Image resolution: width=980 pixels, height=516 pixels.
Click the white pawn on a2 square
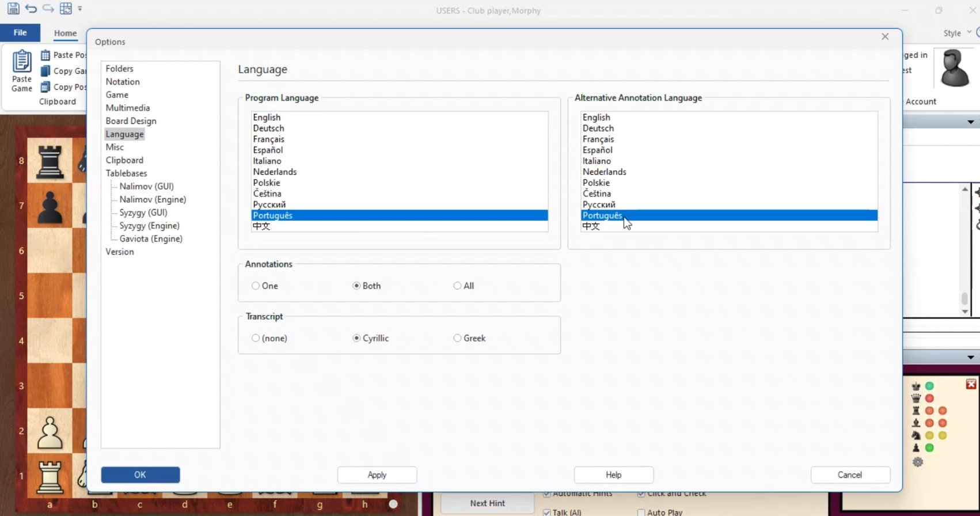point(50,432)
